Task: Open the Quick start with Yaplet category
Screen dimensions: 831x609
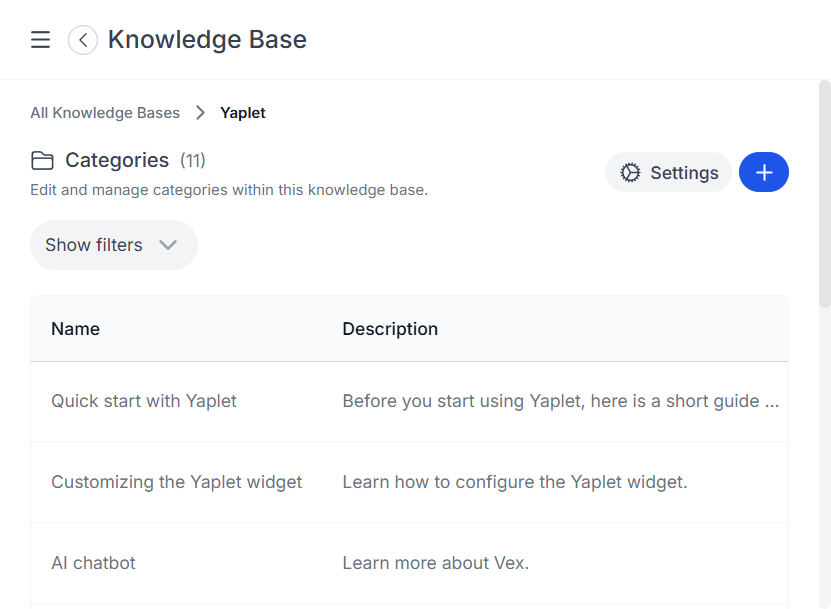Action: point(144,401)
